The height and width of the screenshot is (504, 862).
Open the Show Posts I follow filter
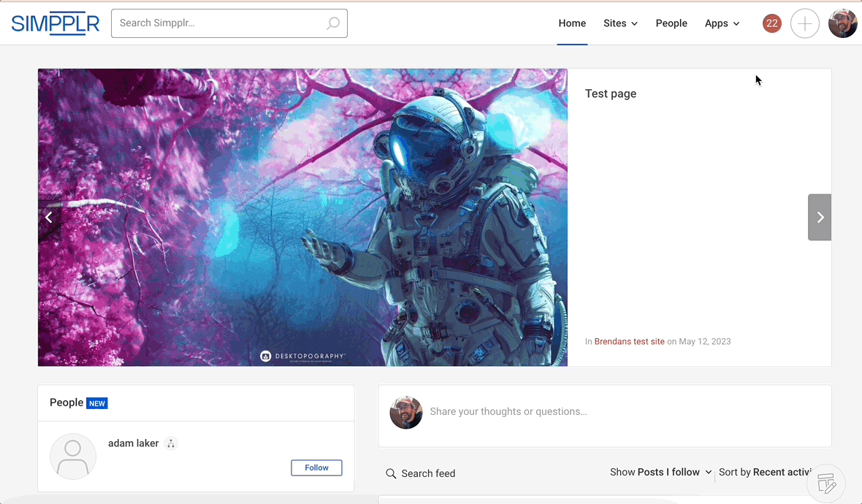click(660, 473)
